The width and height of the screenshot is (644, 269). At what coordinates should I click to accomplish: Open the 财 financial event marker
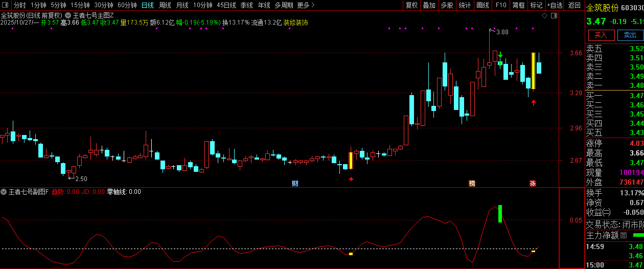(x=295, y=183)
